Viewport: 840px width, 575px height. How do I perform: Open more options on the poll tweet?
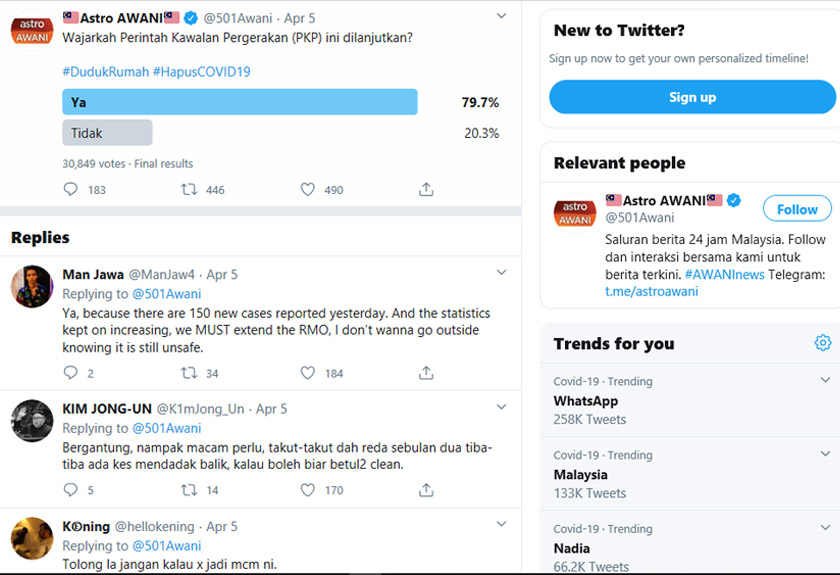[x=503, y=17]
